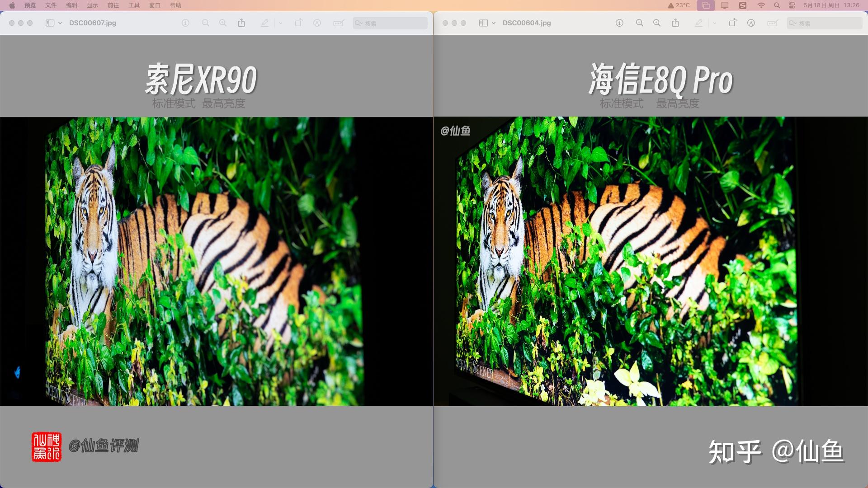Viewport: 868px width, 488px height.
Task: Expand the markup options chevron in the right toolbar
Action: coord(714,23)
